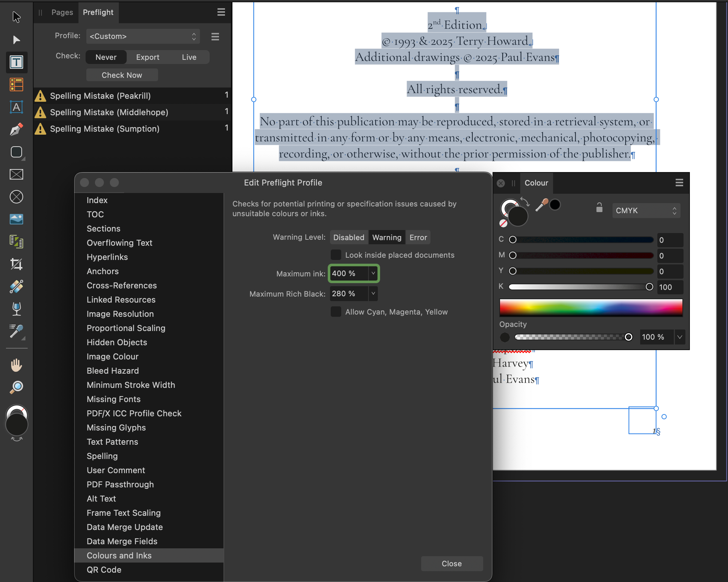Switch to the Pages tab

(x=62, y=12)
